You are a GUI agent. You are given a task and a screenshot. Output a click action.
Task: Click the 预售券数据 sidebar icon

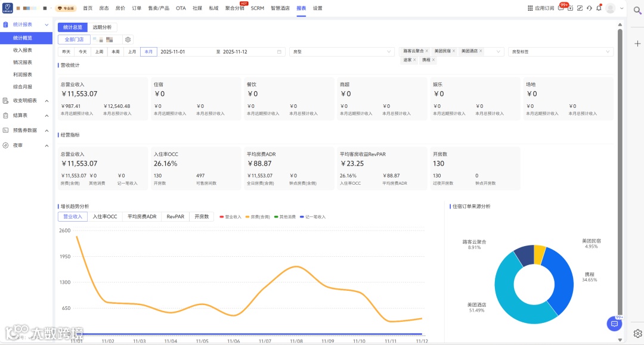click(x=5, y=130)
